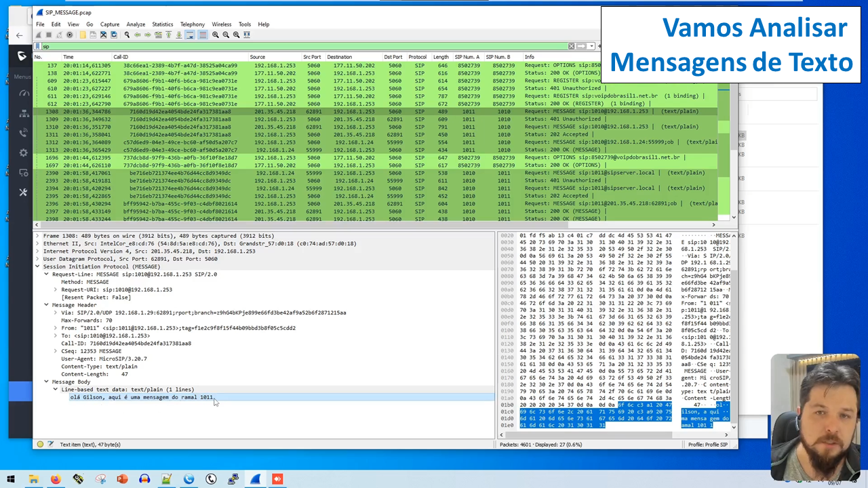868x488 pixels.
Task: Sort packets by the Time column
Action: pyautogui.click(x=68, y=57)
